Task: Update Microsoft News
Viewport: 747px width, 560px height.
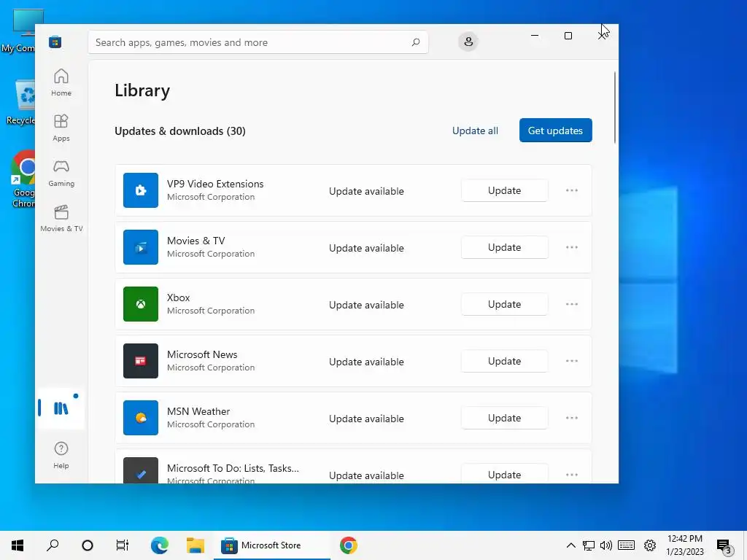Action: click(x=505, y=361)
